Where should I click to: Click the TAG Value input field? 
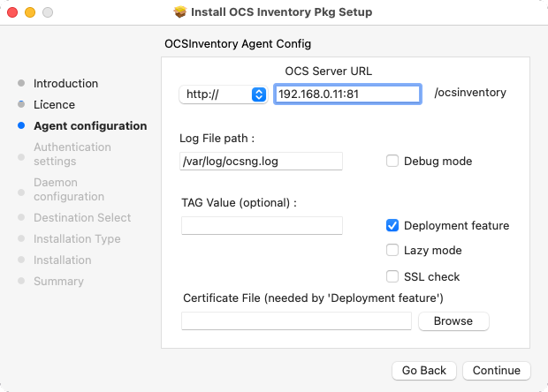tap(262, 225)
